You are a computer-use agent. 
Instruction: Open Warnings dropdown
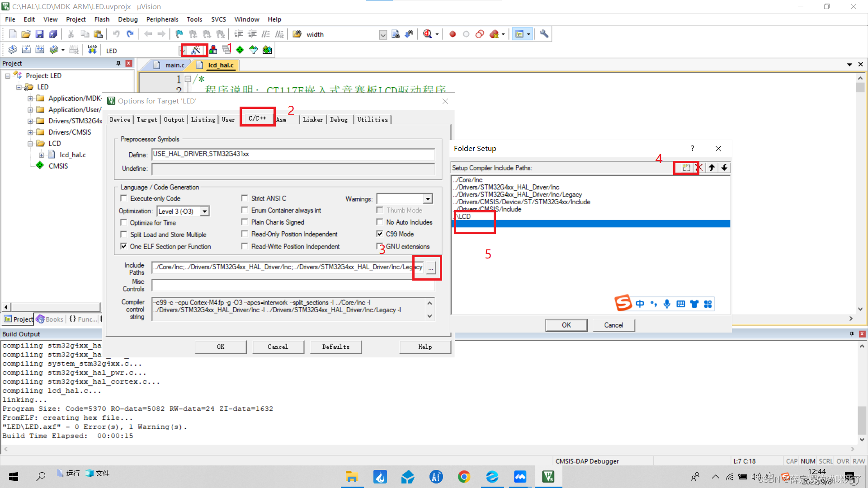(427, 199)
